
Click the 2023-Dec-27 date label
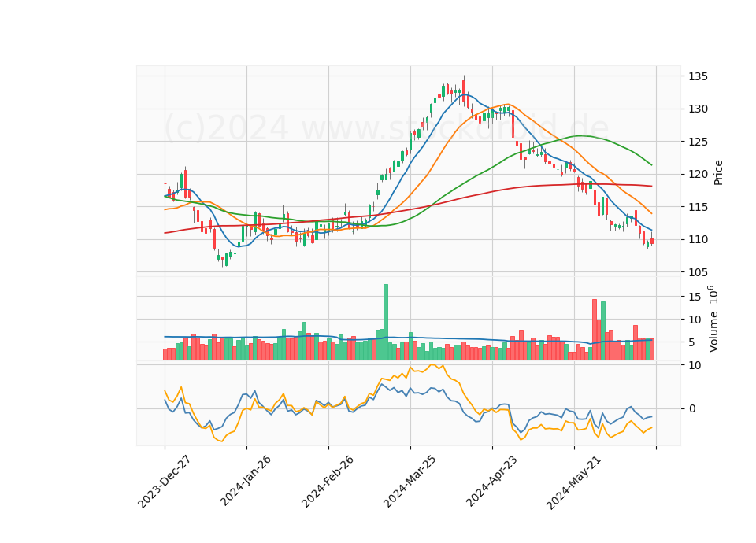click(x=164, y=482)
